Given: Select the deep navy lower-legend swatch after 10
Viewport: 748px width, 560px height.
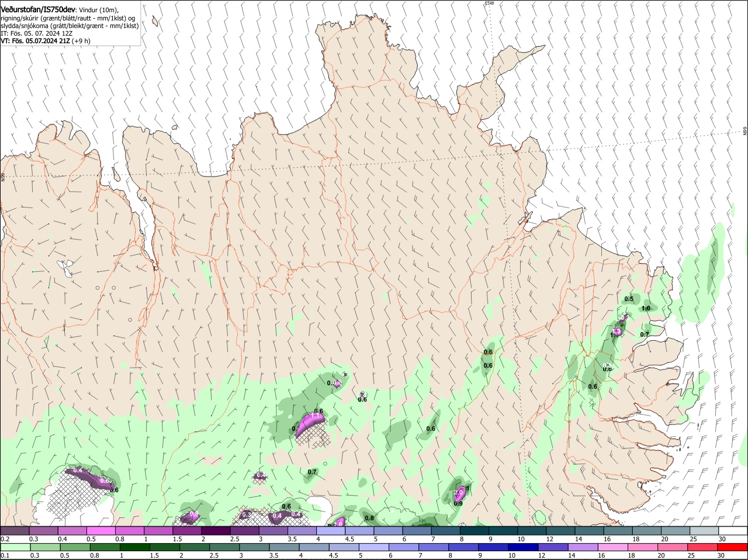Looking at the screenshot, I should coord(524,547).
